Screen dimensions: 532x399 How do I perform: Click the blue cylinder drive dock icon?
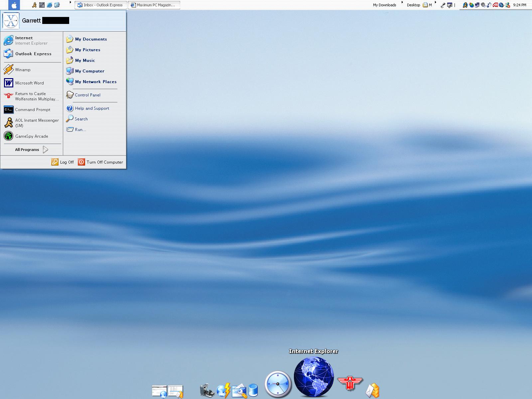(x=253, y=391)
